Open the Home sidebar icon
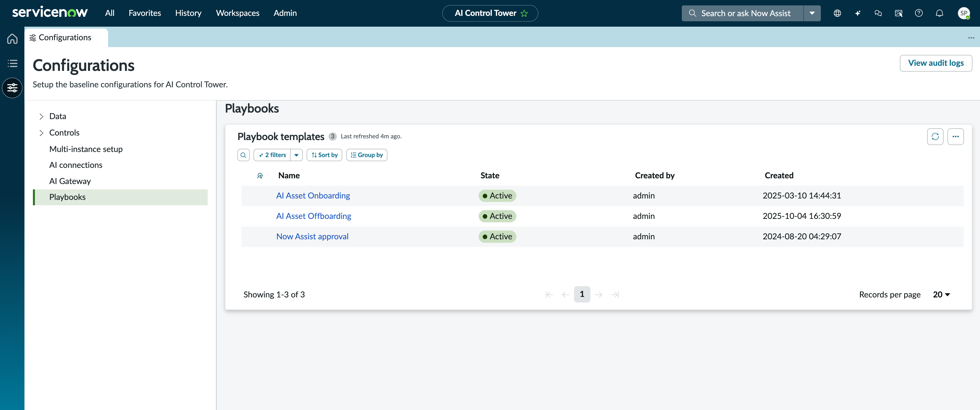 click(x=12, y=39)
